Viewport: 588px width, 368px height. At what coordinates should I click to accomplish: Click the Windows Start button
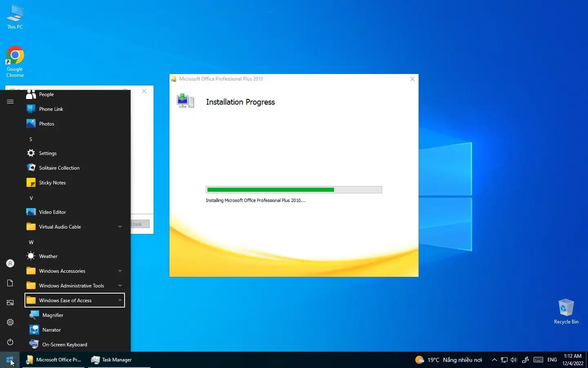10,360
